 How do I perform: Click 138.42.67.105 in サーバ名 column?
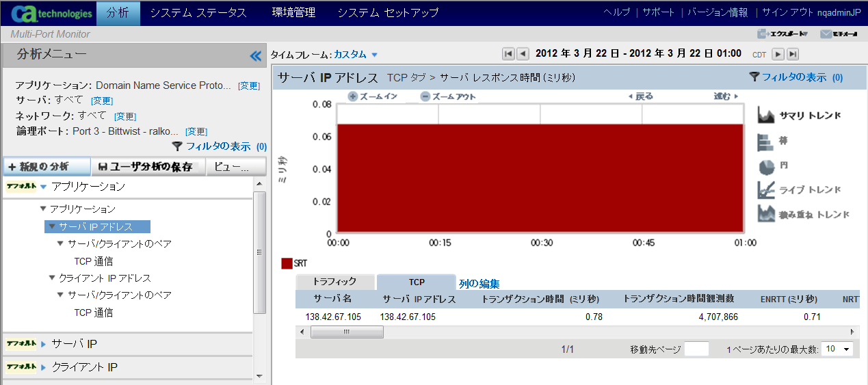coord(333,317)
